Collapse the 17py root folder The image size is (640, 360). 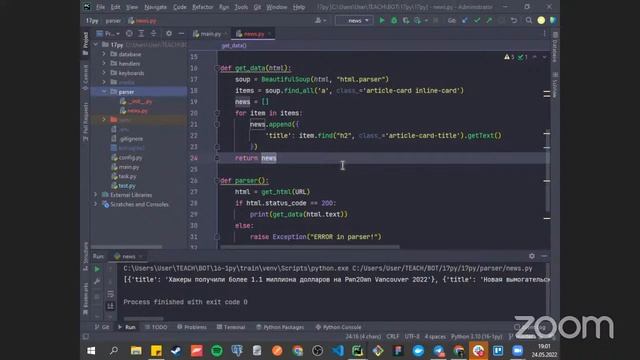tap(96, 44)
